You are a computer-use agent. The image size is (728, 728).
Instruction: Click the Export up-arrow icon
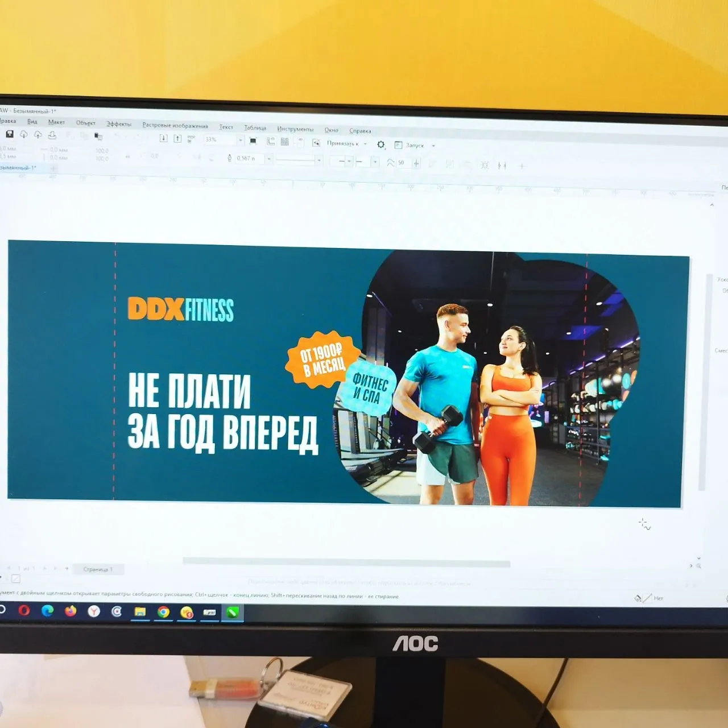177,139
